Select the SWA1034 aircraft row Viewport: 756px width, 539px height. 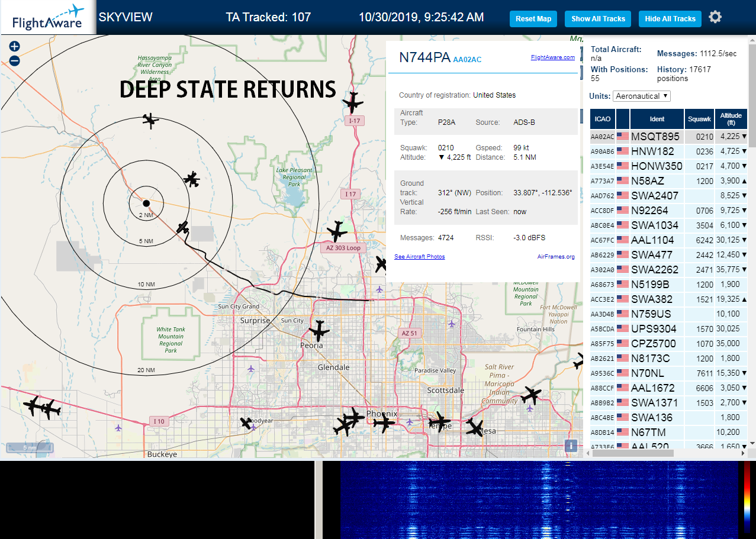[668, 225]
